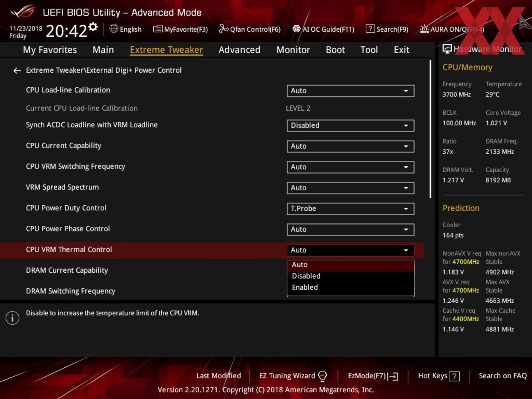Expand the CPU Power Phase Control dropdown
This screenshot has width=532, height=399.
pos(350,229)
